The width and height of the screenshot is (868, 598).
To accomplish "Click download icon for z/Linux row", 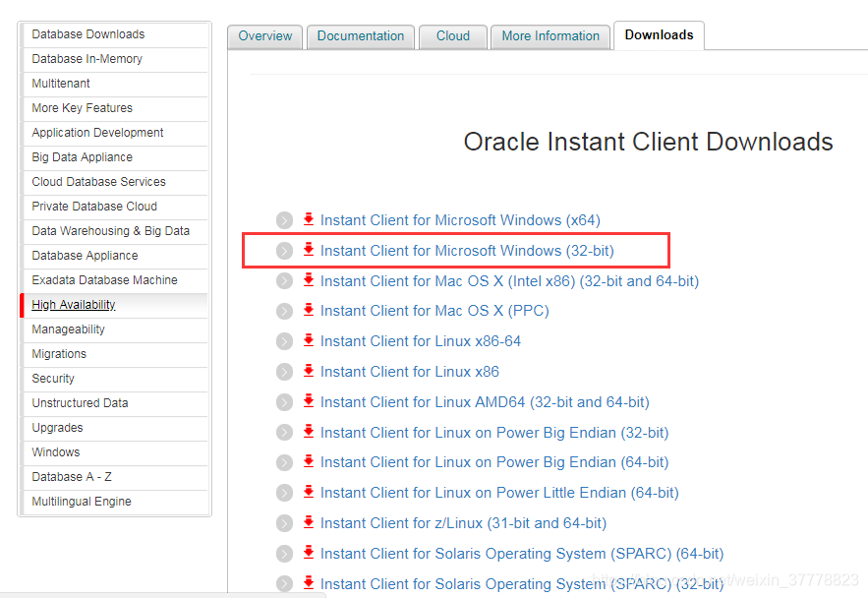I will (x=309, y=522).
